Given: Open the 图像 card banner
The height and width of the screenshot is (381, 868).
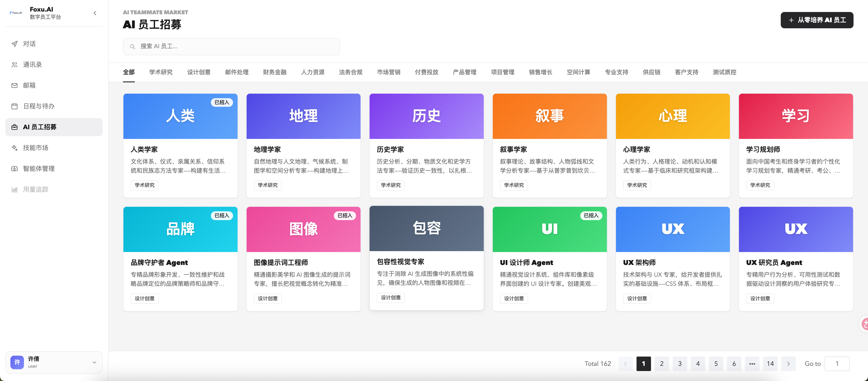Looking at the screenshot, I should tap(303, 229).
